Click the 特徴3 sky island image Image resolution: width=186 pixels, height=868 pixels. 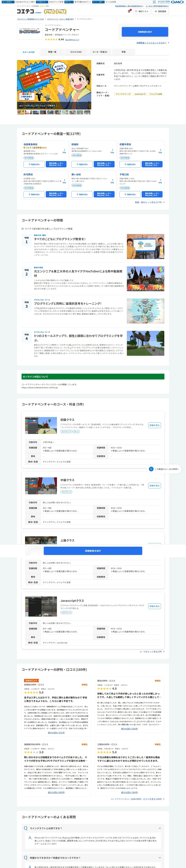click(x=145, y=311)
